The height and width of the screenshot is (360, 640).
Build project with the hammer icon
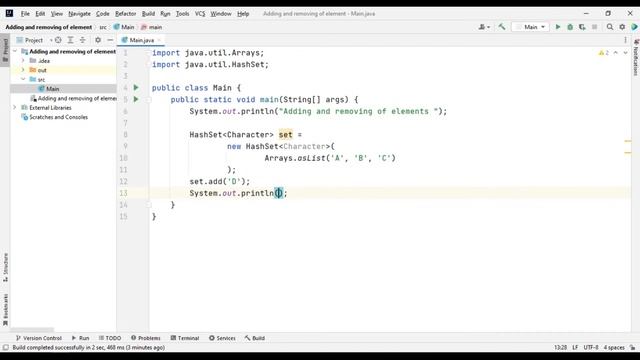[502, 27]
